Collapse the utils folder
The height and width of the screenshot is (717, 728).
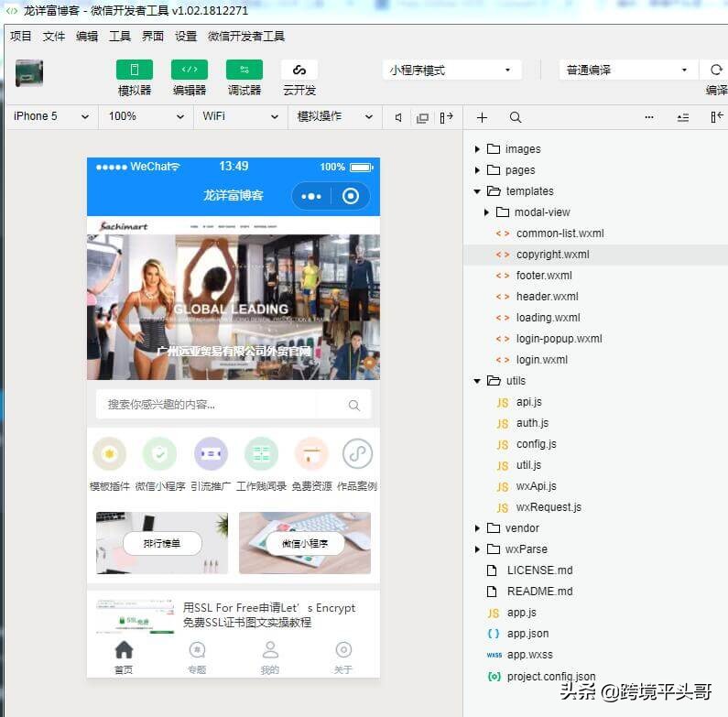pos(477,381)
